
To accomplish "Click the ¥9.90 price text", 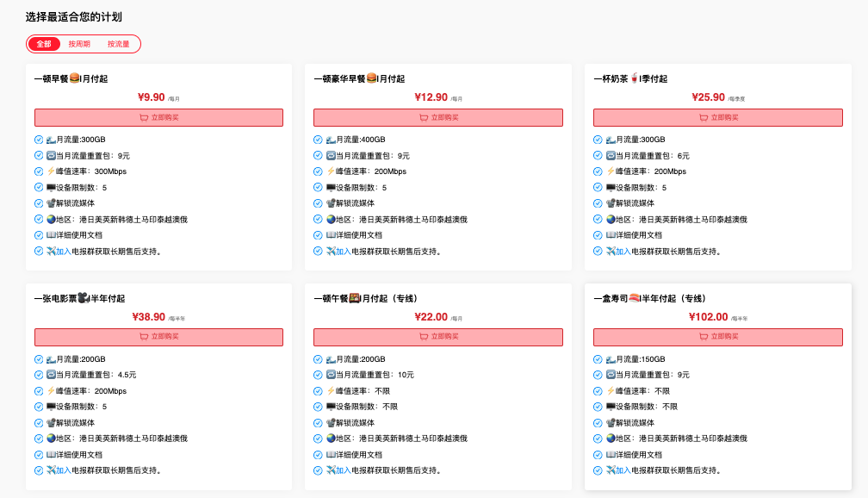I will click(x=152, y=97).
